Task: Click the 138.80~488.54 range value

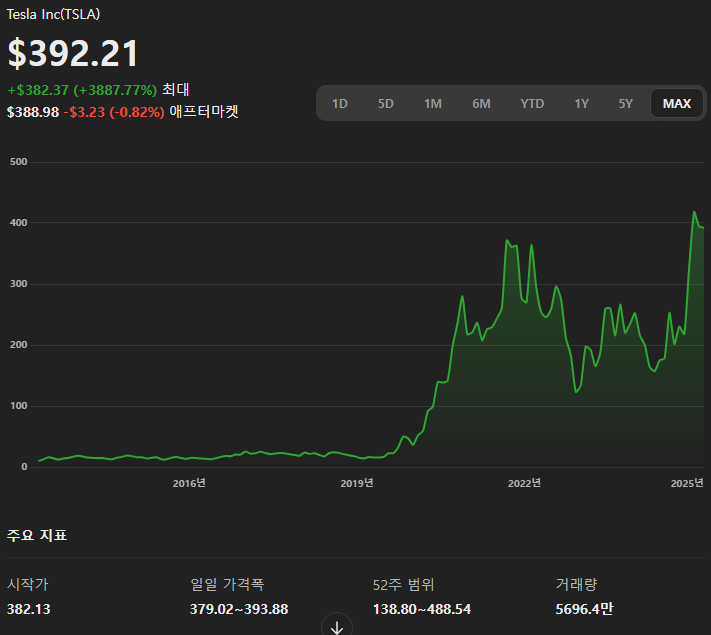Action: point(422,609)
